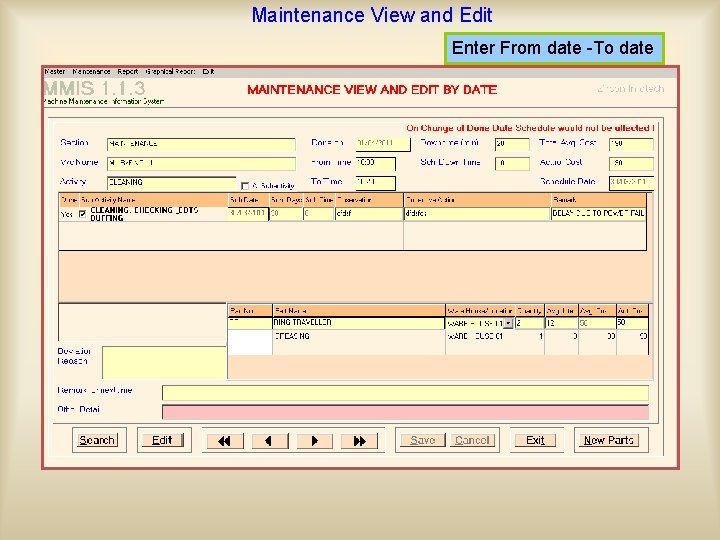720x540 pixels.
Task: Focus the Other Detail pink field
Action: click(405, 412)
